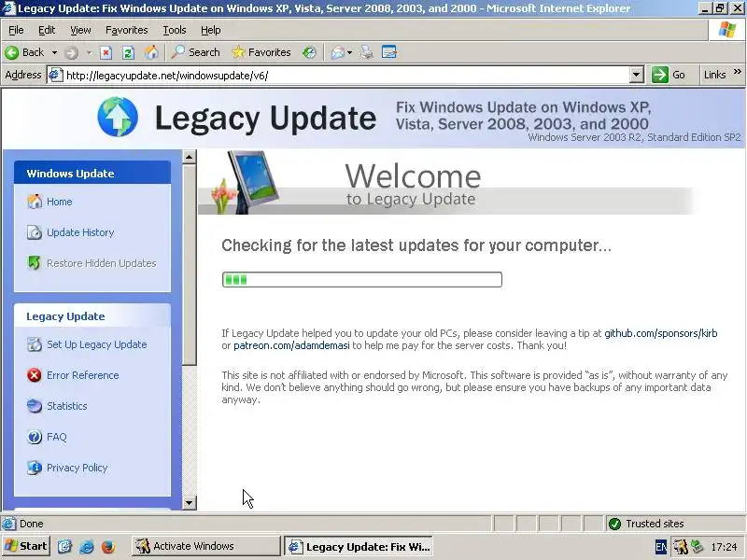747x560 pixels.
Task: Go to browser Home page icon
Action: [x=151, y=52]
